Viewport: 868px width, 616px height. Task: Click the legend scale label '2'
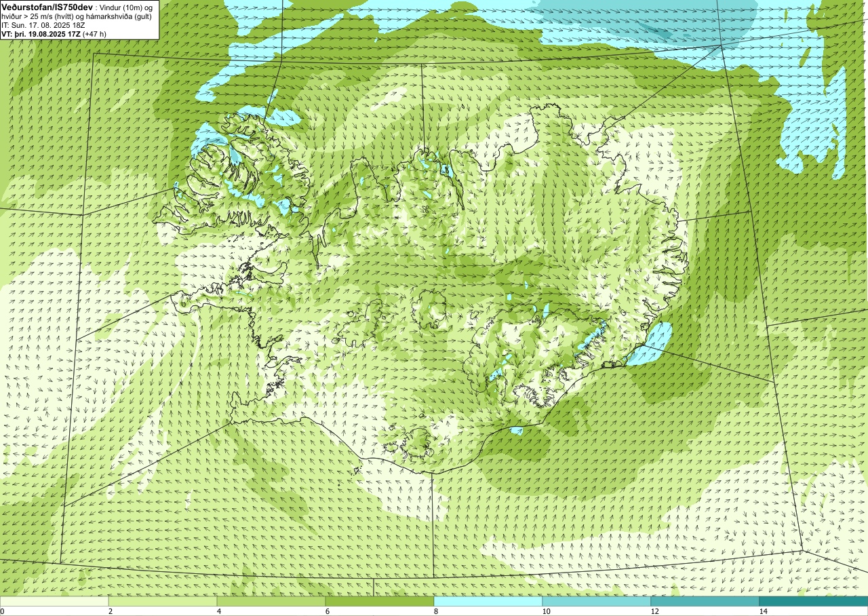tap(111, 611)
